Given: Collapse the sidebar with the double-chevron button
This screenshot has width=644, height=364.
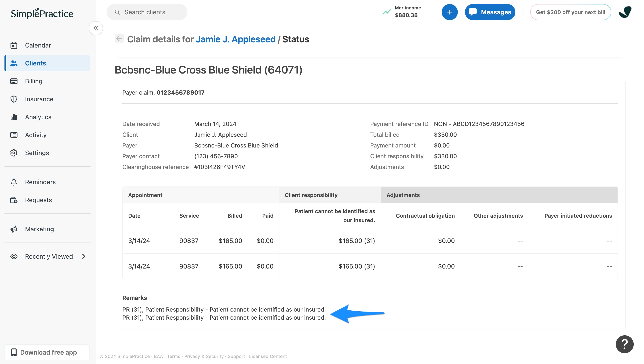Looking at the screenshot, I should (96, 28).
